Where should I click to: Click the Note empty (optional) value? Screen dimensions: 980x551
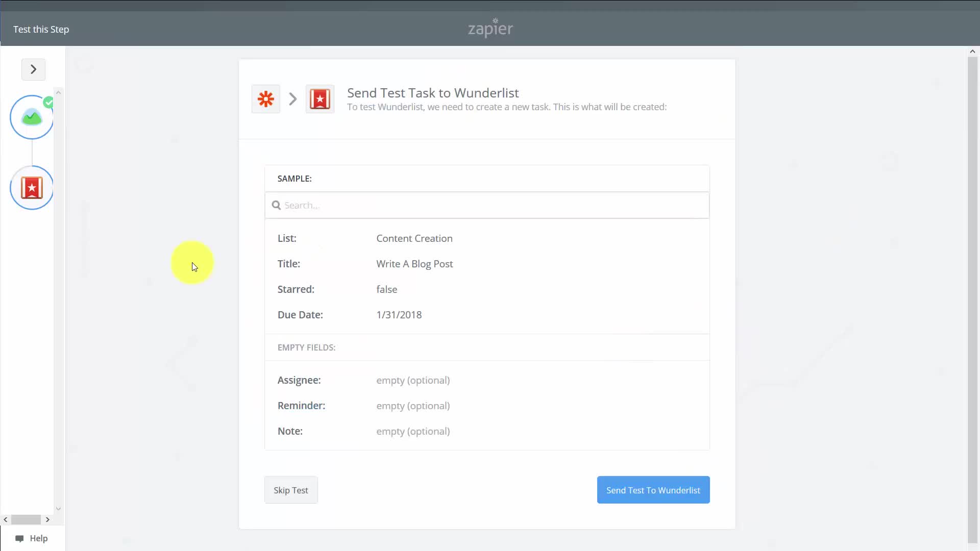pyautogui.click(x=413, y=431)
